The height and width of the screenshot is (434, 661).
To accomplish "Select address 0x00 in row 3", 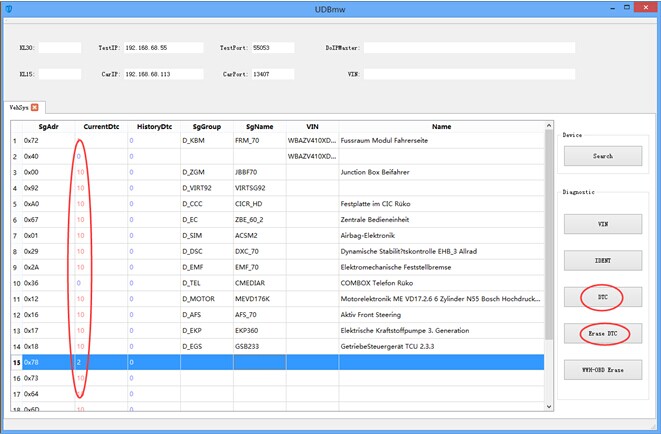I will pyautogui.click(x=48, y=172).
